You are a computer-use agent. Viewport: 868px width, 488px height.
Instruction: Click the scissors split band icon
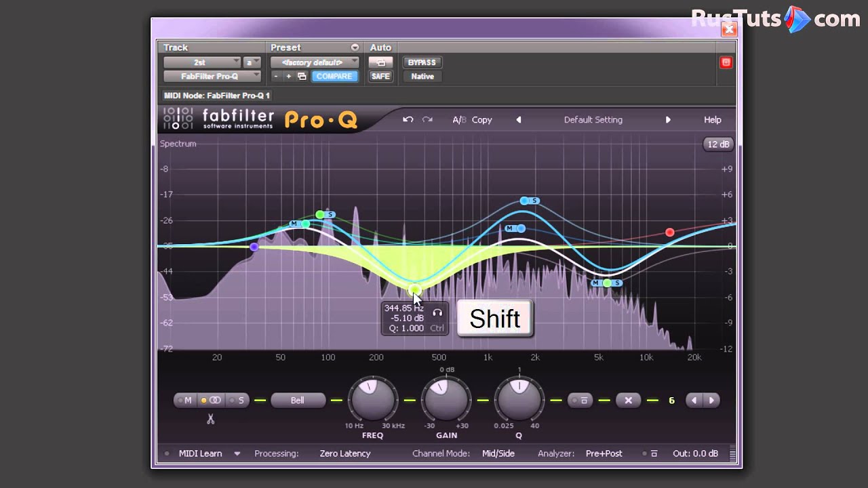point(210,419)
